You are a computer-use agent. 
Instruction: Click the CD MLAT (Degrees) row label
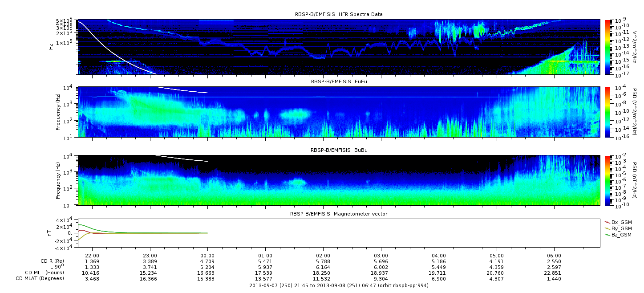40,278
